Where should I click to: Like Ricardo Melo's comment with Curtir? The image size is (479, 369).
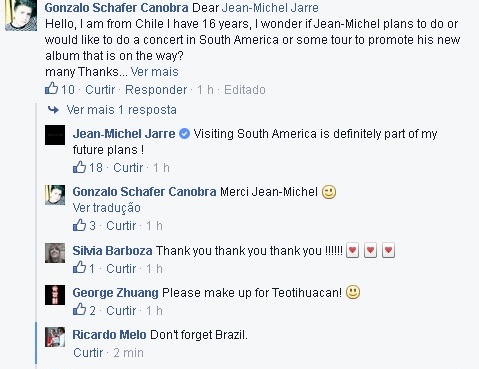point(88,353)
